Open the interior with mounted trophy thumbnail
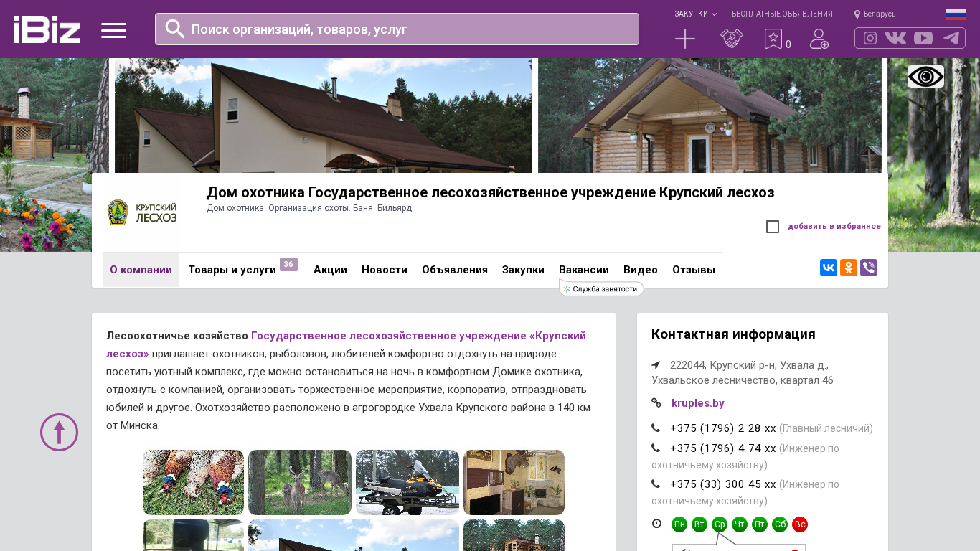Image resolution: width=980 pixels, height=551 pixels. coord(514,483)
